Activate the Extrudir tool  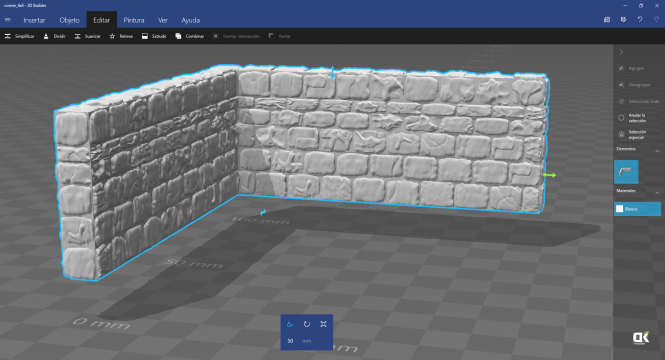click(x=154, y=36)
